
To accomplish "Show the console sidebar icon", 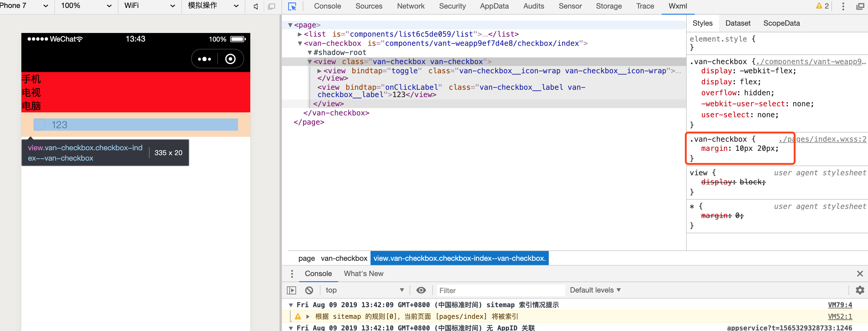I will point(291,290).
